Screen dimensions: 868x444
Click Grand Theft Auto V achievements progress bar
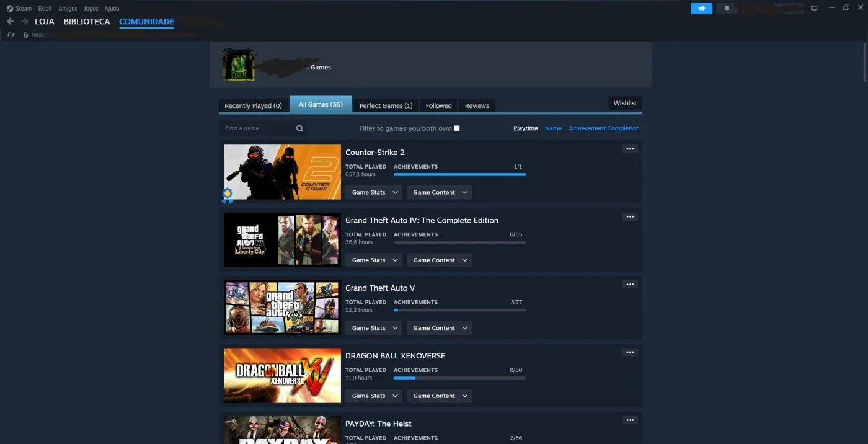[x=459, y=310]
